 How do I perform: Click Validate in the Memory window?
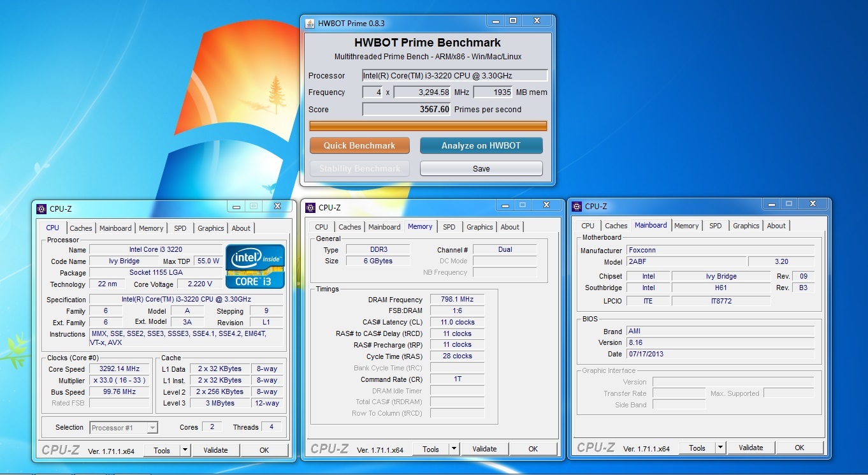(484, 449)
